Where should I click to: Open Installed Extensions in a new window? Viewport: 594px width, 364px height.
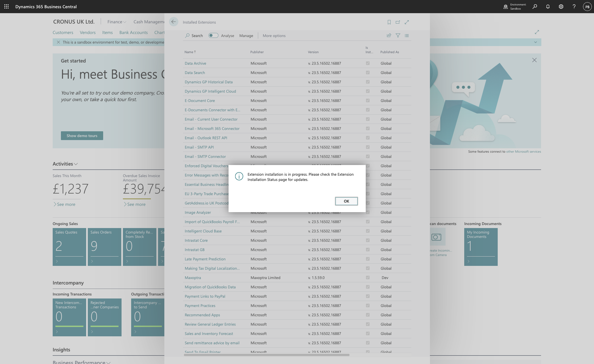point(398,22)
